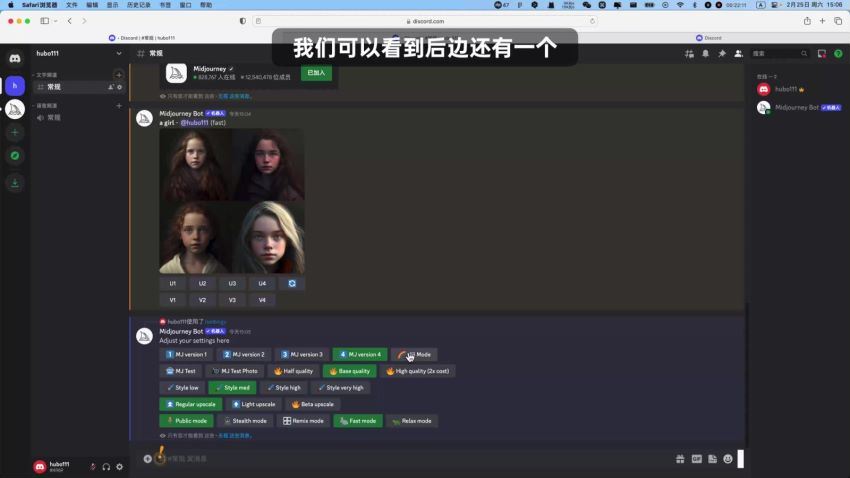This screenshot has width=850, height=478.
Task: Select MJ version 2 setting
Action: (244, 354)
